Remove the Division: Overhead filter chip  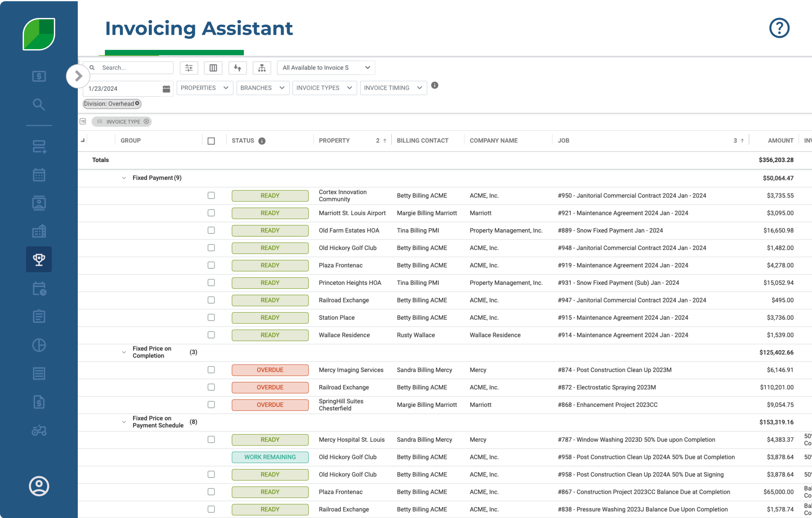click(x=137, y=104)
